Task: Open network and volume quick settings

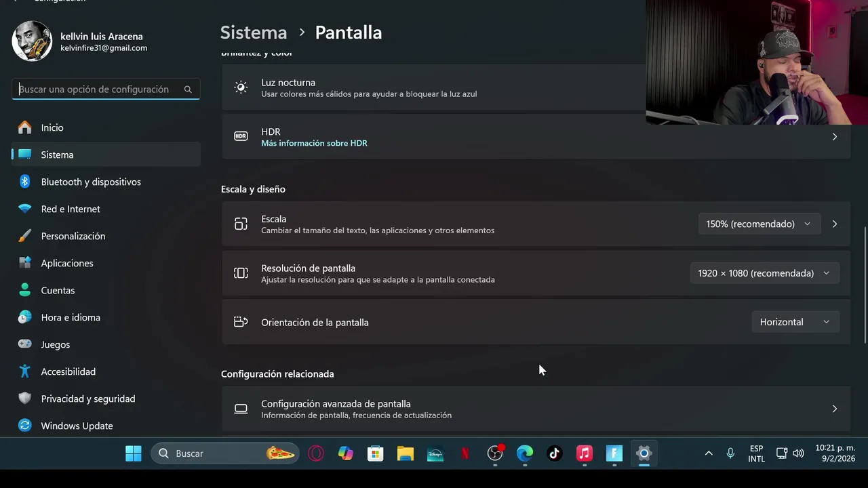Action: pos(789,453)
